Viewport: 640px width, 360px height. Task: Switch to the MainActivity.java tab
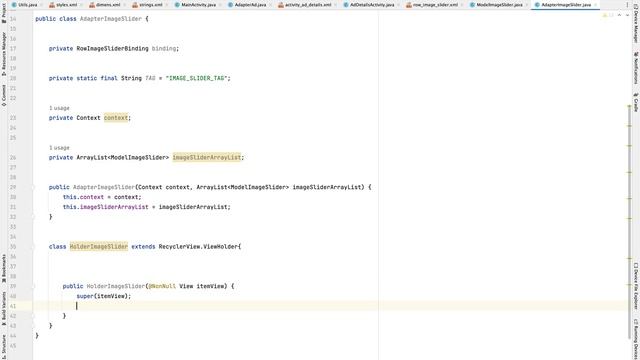pos(198,4)
